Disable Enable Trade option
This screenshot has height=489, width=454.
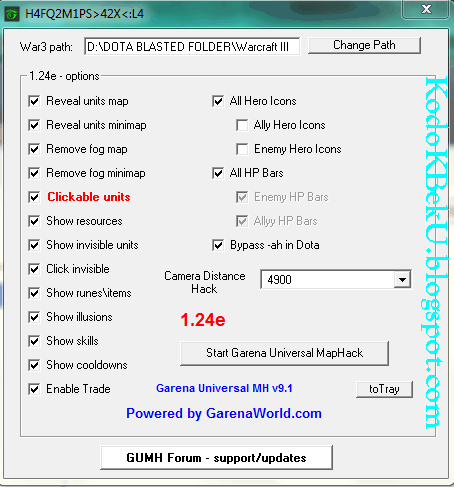[x=34, y=389]
